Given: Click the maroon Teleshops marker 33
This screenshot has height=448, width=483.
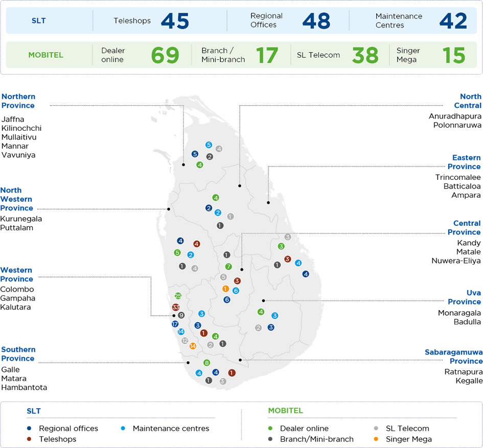Looking at the screenshot, I should pos(176,307).
